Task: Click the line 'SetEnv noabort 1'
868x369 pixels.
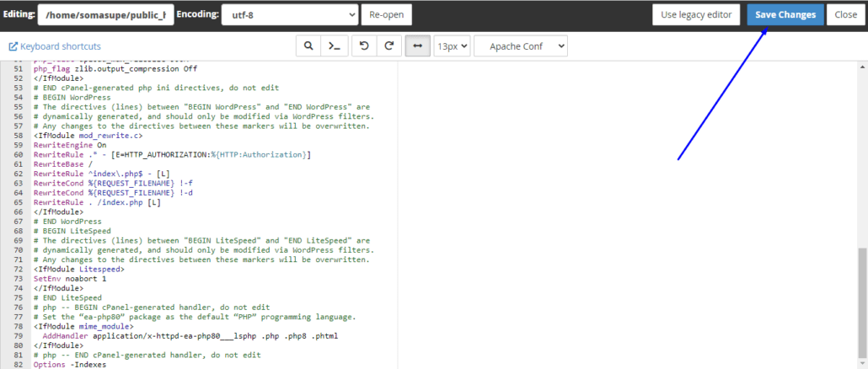Action: click(x=70, y=279)
